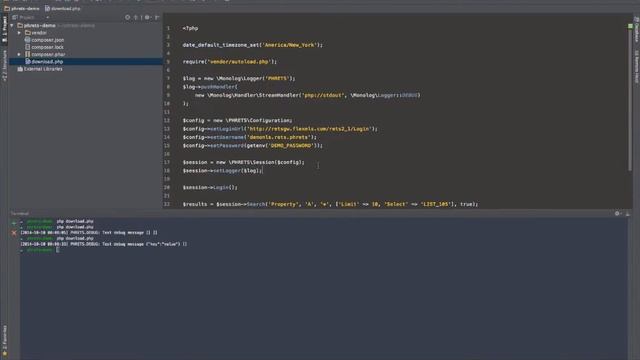The height and width of the screenshot is (360, 640).
Task: Click the terminal prompt cursor line
Action: (40, 250)
